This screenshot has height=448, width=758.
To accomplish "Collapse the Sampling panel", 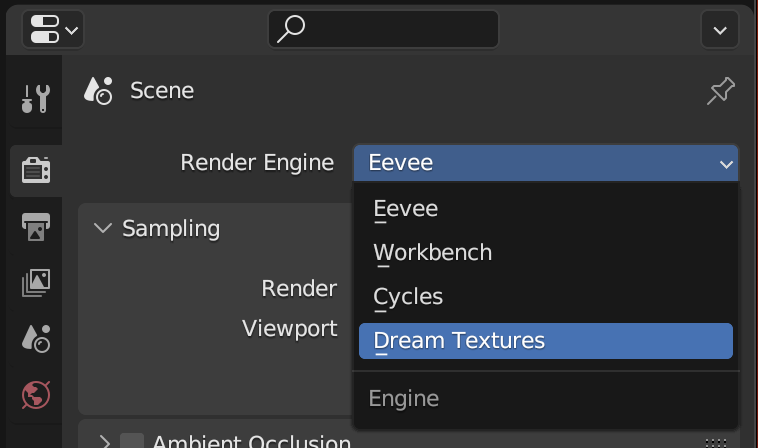I will pos(102,228).
